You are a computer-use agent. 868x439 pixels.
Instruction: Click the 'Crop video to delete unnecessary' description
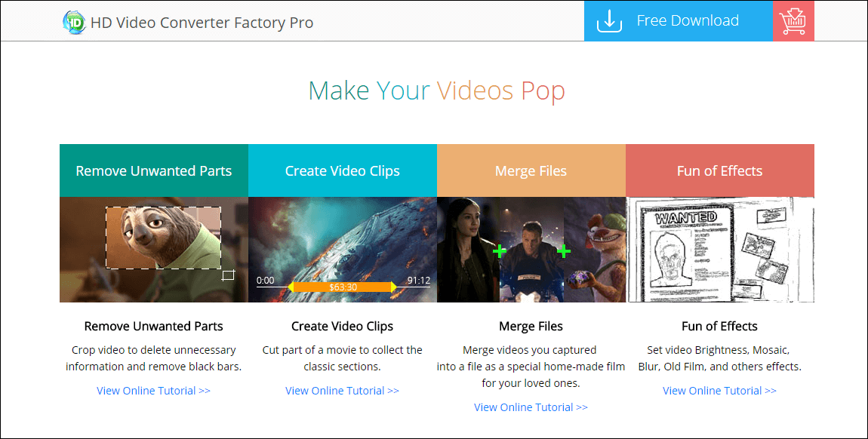[x=154, y=358]
